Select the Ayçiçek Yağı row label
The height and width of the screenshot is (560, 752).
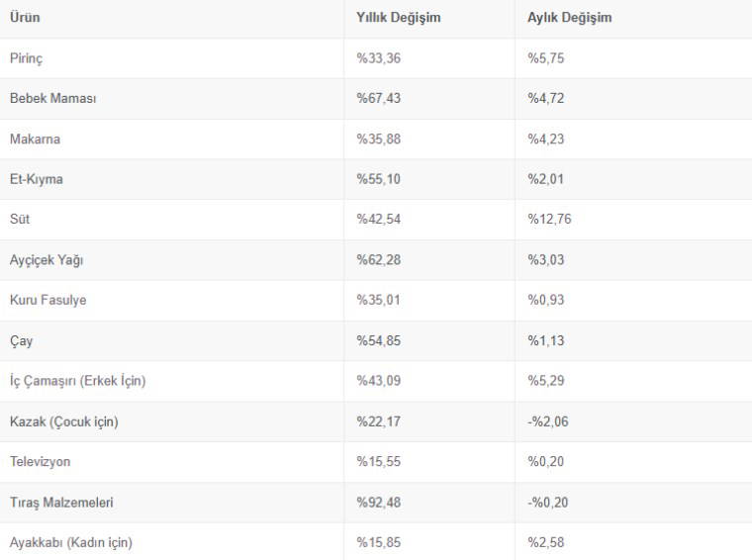coord(47,259)
